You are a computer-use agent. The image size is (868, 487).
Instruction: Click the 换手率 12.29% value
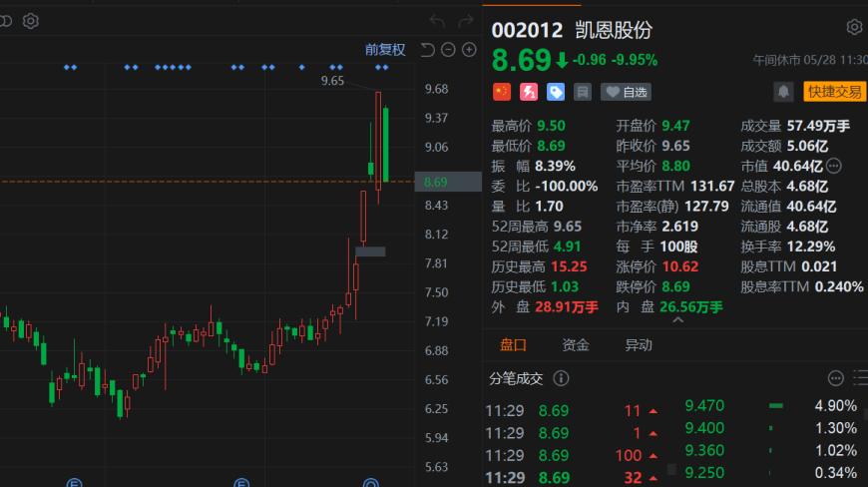coord(811,246)
